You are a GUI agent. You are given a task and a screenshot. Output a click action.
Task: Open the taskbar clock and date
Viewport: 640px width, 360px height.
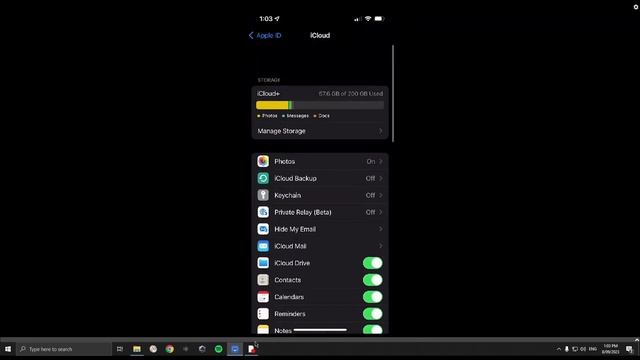click(611, 349)
